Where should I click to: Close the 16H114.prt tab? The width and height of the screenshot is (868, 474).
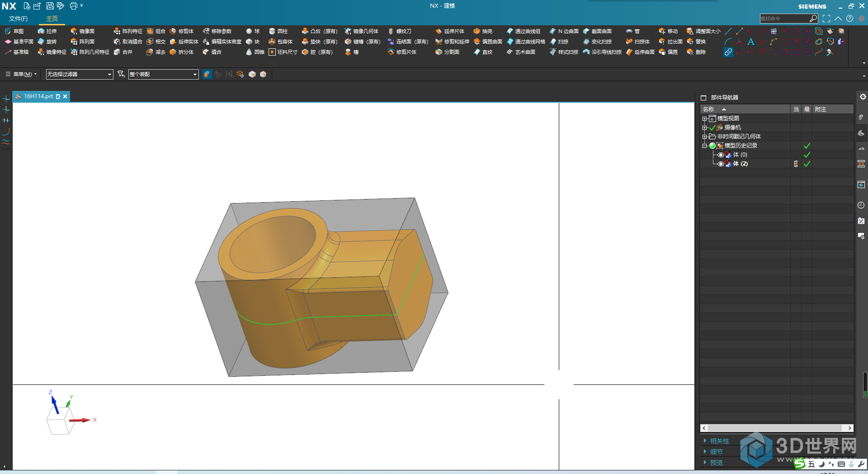click(x=65, y=96)
